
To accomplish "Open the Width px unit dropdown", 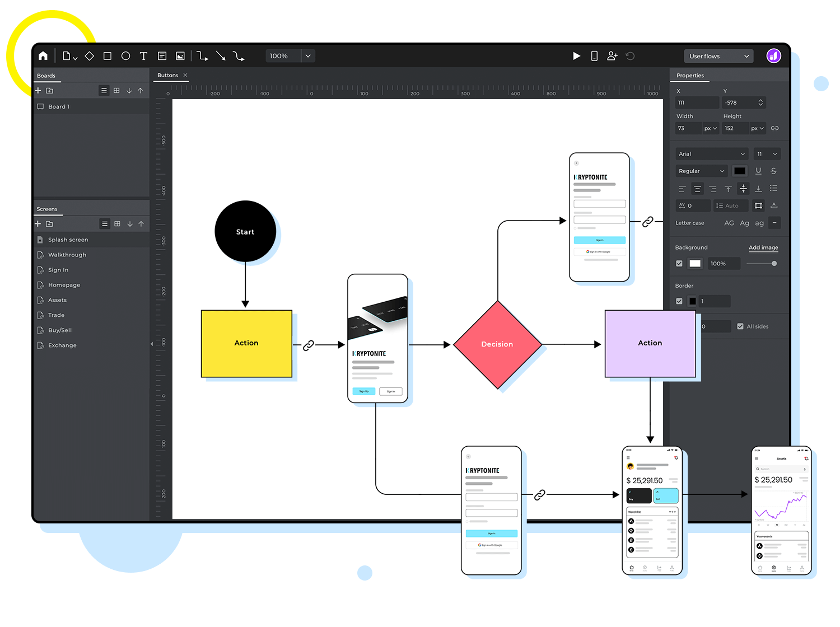I will click(x=710, y=128).
